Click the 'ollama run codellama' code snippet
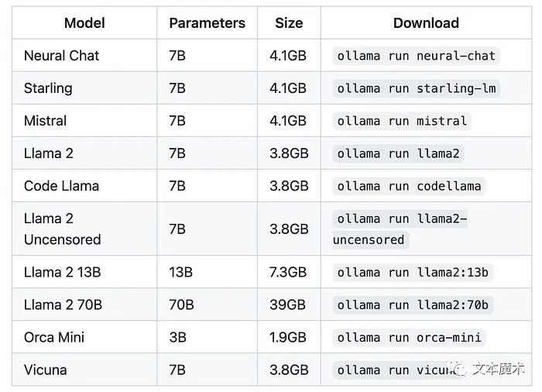Viewport: 542px width, 392px height. 409,186
